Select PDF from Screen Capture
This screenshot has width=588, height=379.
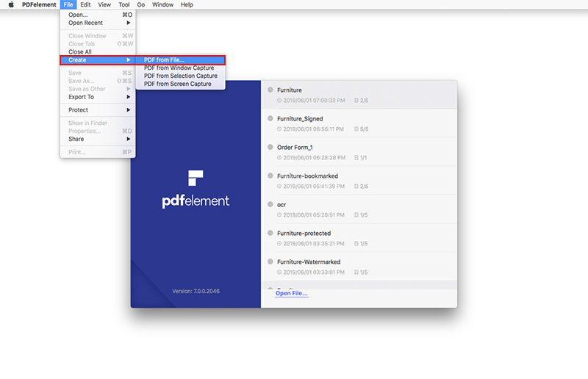pos(177,84)
